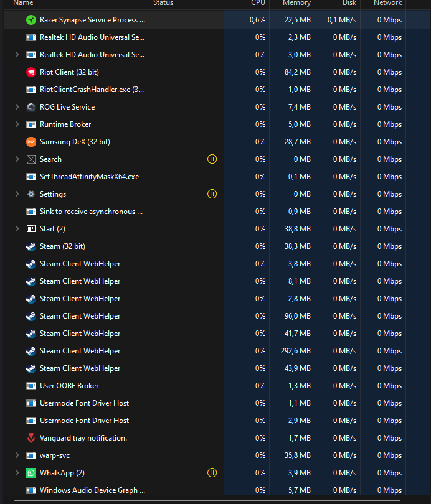The width and height of the screenshot is (431, 504).
Task: Click the suspended status icon for WhatsApp
Action: tap(212, 473)
